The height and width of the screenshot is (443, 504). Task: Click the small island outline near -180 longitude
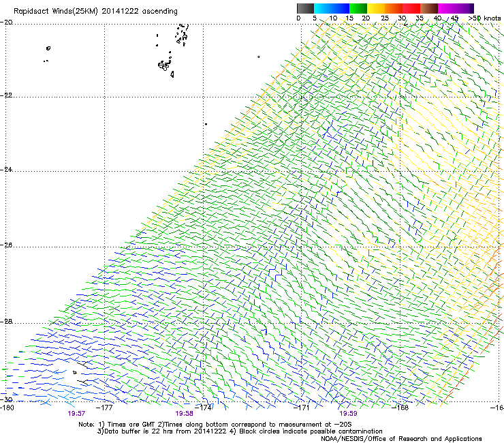48,48
